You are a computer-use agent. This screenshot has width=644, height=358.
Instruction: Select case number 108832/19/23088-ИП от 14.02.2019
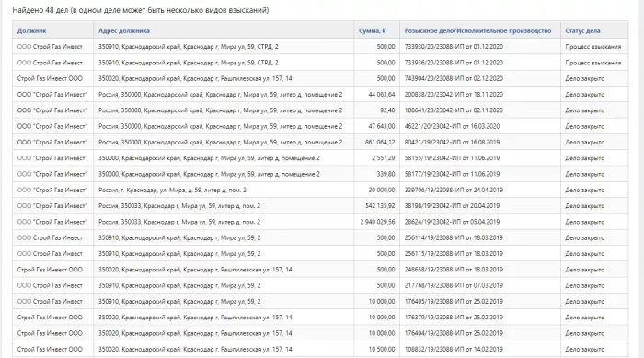pos(454,350)
